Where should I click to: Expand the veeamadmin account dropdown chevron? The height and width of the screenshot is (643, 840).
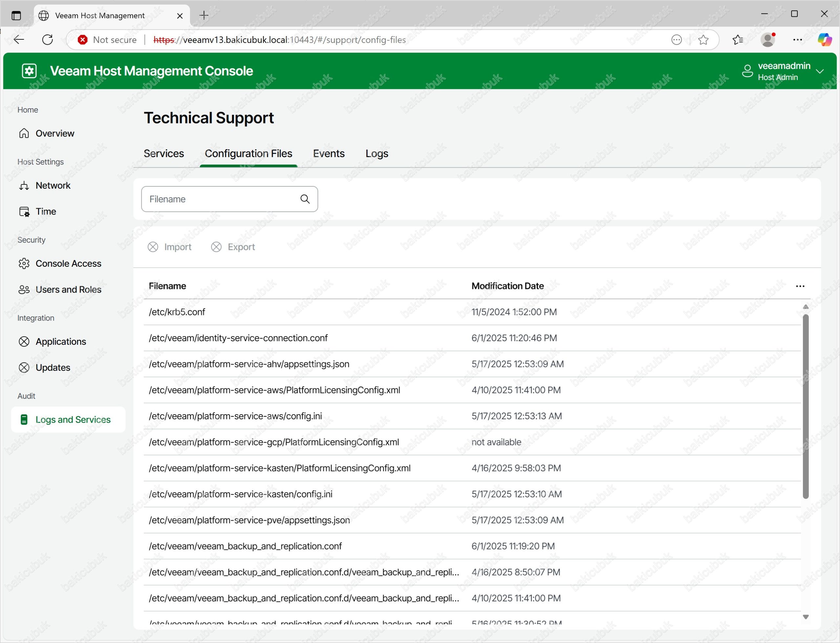(820, 72)
